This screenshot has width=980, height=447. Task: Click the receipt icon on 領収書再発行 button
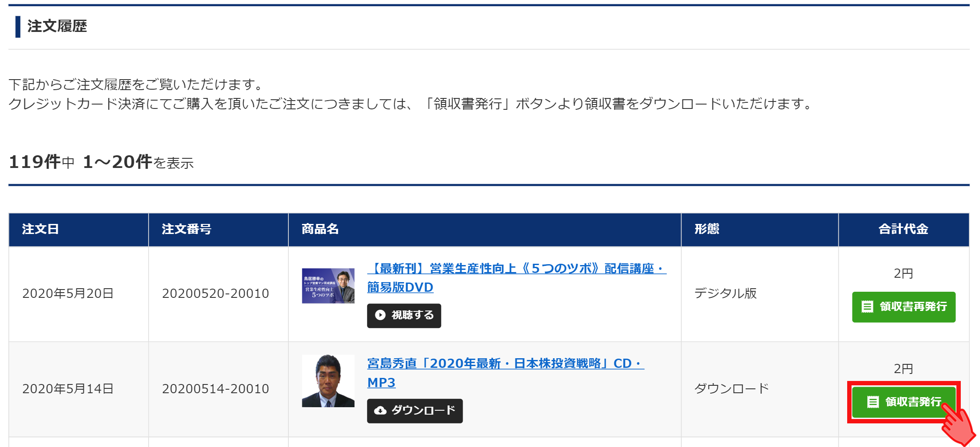(x=867, y=307)
